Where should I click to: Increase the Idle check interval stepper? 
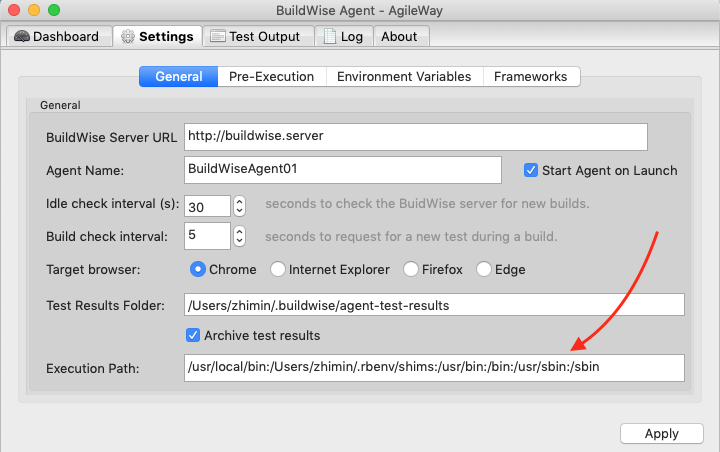tap(239, 201)
